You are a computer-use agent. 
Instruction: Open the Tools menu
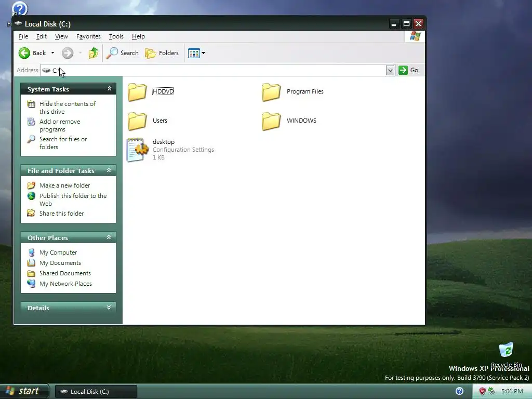point(116,36)
